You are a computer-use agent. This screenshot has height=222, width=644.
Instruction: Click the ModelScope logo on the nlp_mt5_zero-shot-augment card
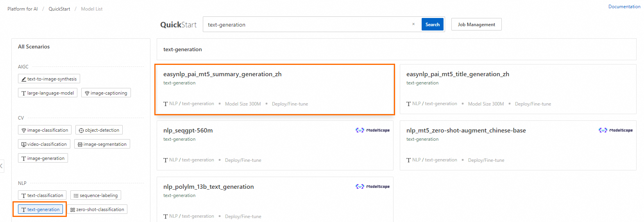(x=615, y=130)
